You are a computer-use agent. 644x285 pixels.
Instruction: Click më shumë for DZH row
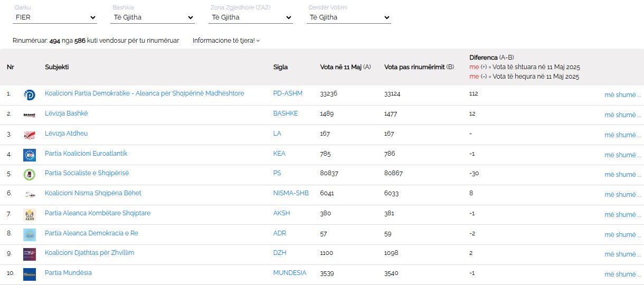click(x=623, y=254)
